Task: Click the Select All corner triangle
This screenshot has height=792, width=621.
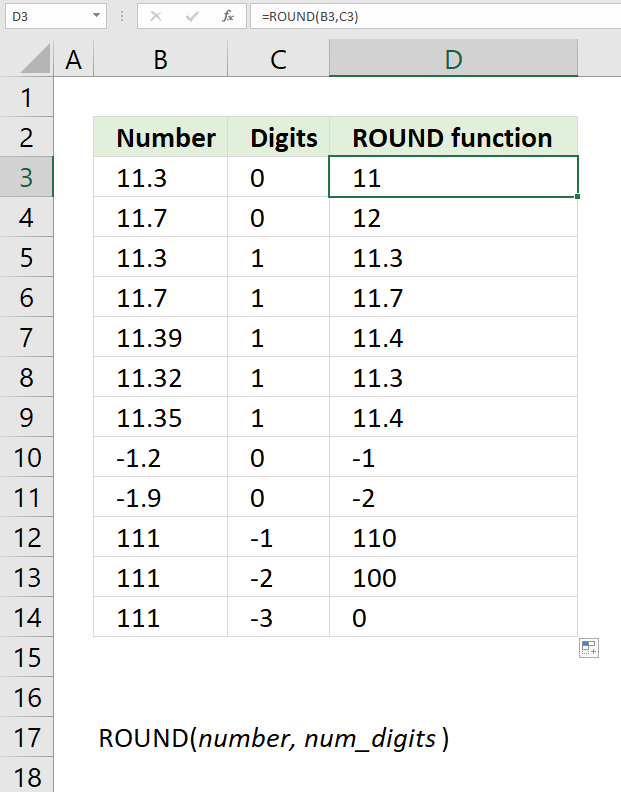Action: pos(36,59)
